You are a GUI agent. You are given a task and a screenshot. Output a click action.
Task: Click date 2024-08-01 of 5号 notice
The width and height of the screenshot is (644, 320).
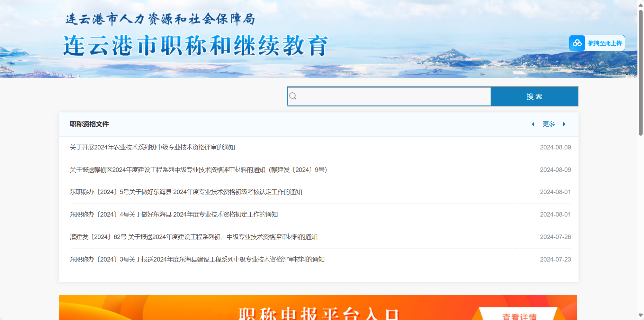pyautogui.click(x=555, y=192)
